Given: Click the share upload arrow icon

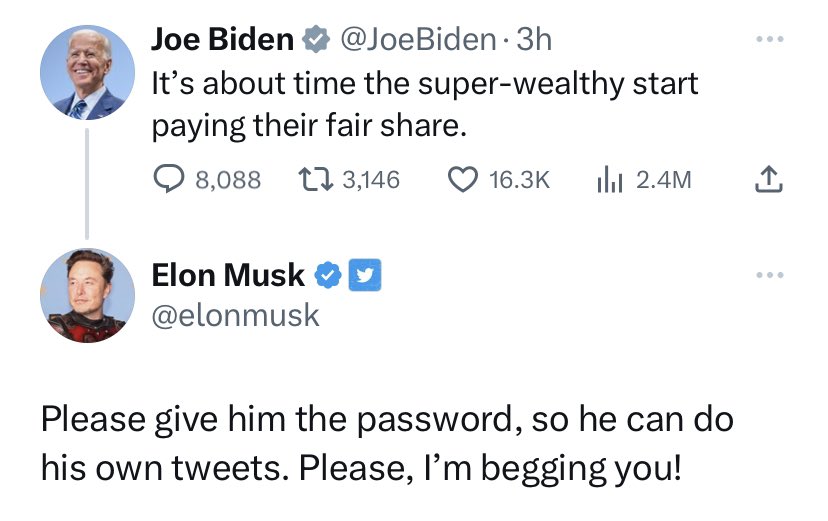Looking at the screenshot, I should pyautogui.click(x=764, y=180).
